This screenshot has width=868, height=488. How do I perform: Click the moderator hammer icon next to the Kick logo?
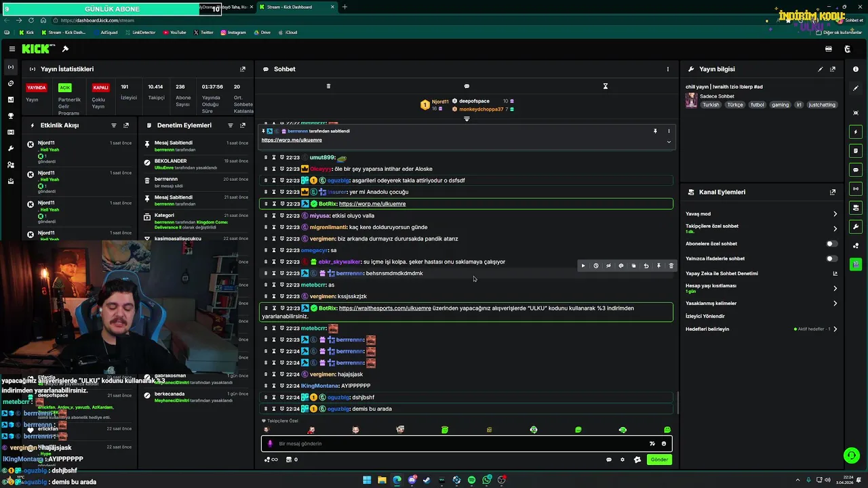(x=65, y=49)
